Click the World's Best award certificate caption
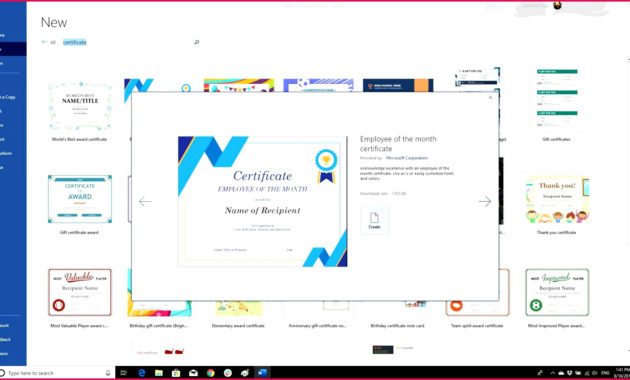Image resolution: width=630 pixels, height=380 pixels. (x=79, y=139)
